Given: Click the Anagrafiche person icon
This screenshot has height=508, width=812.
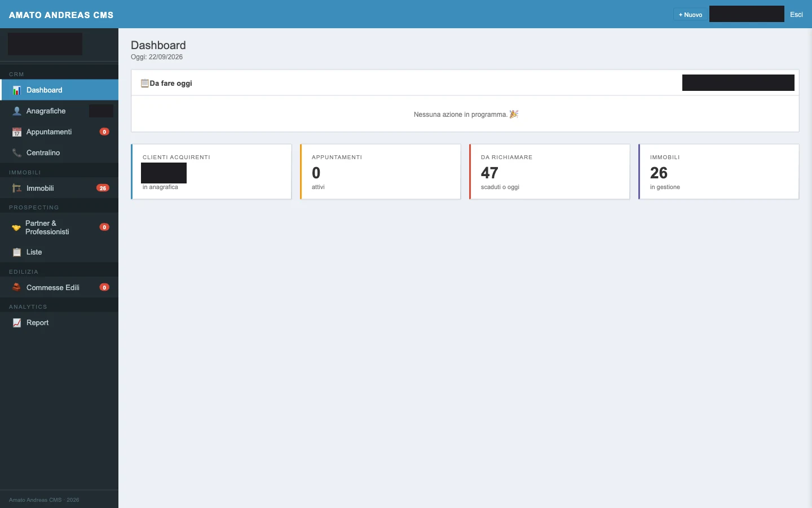Looking at the screenshot, I should coord(17,111).
